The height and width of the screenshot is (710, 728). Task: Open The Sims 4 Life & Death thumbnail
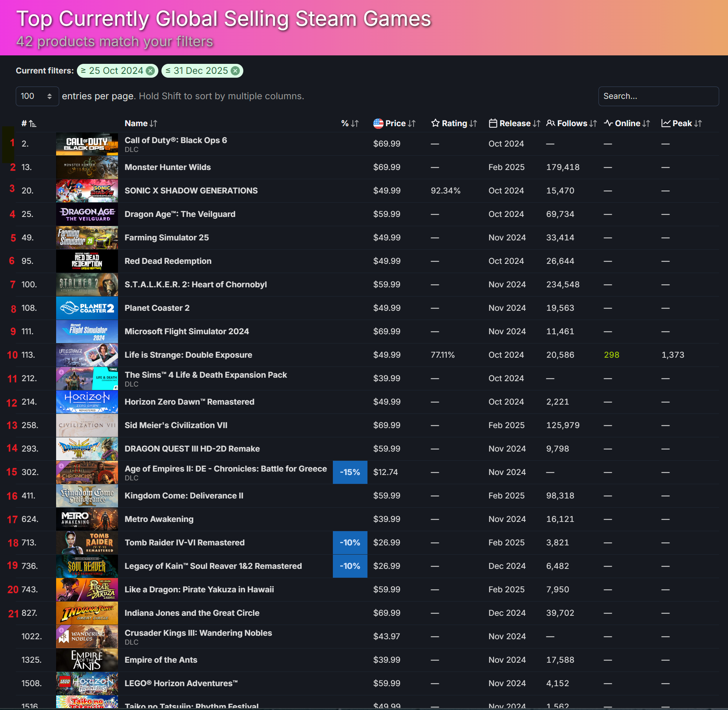click(x=87, y=378)
